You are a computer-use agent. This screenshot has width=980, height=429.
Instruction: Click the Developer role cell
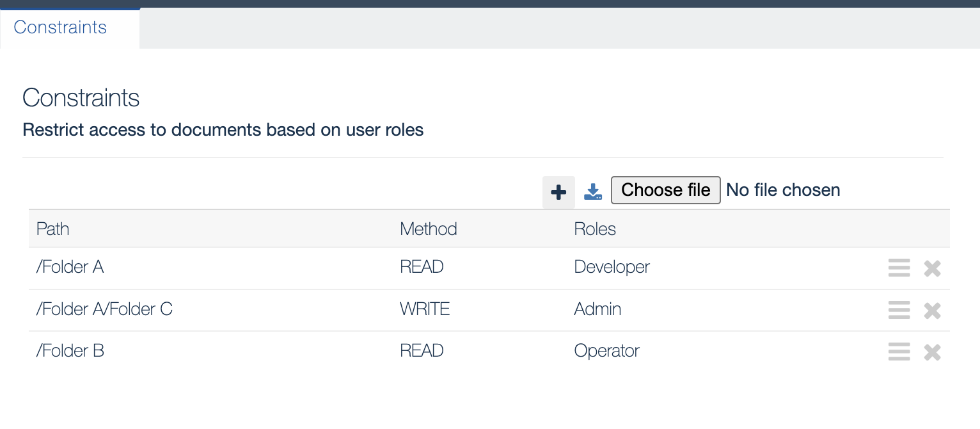tap(612, 267)
